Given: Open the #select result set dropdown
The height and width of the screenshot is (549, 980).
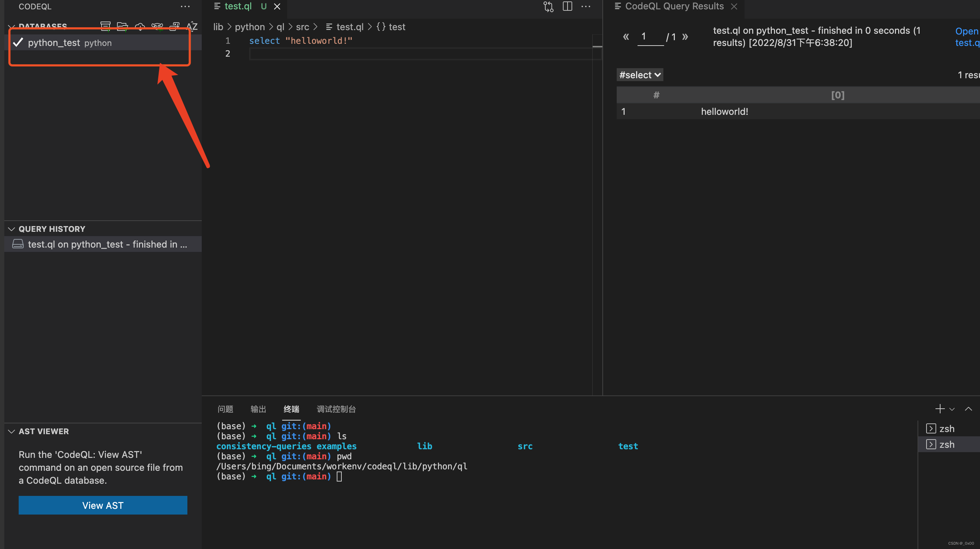Looking at the screenshot, I should coord(639,75).
